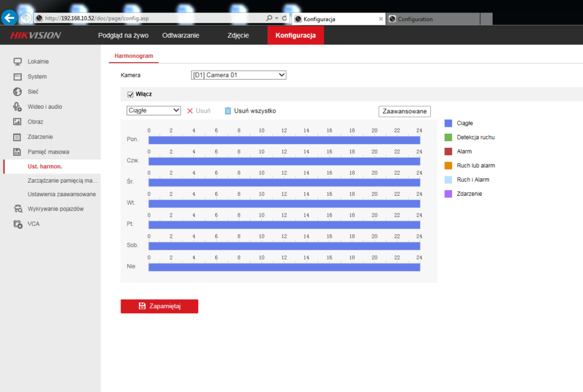Open the Kamera dropdown showing Camera 01
This screenshot has width=583, height=392.
(238, 75)
